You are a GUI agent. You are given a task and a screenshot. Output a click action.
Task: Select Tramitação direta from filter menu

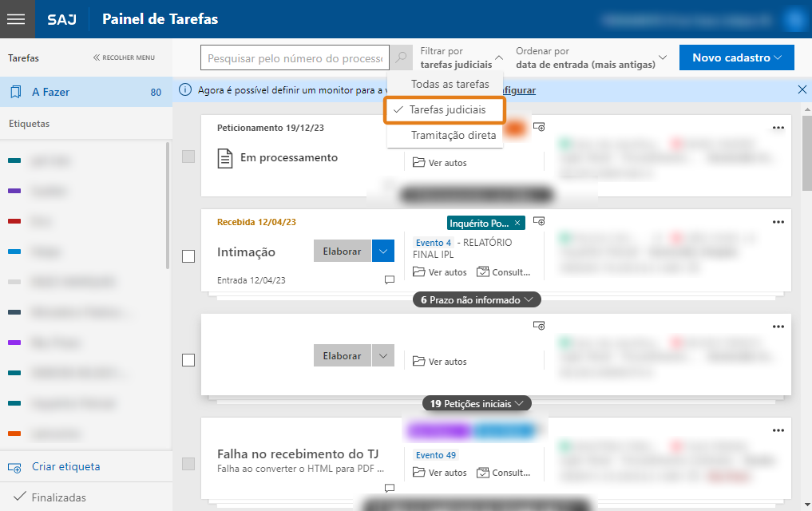tap(454, 136)
